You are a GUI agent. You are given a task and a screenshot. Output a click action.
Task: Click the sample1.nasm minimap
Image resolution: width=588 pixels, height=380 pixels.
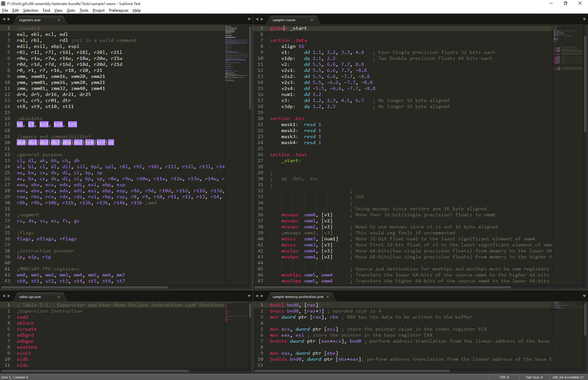point(568,155)
